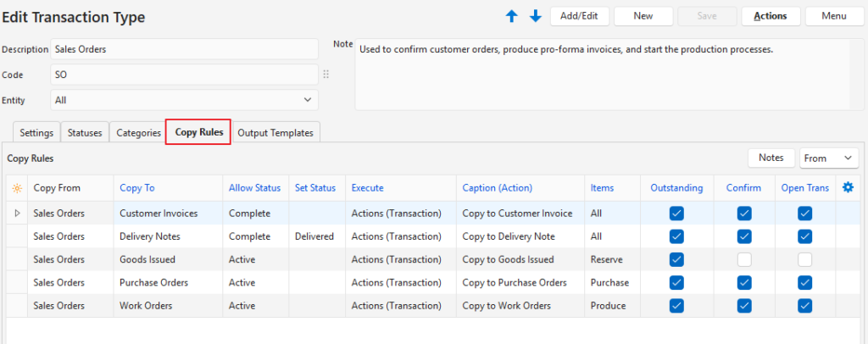The width and height of the screenshot is (868, 344).
Task: Enable Open Trans for Goods Issued row
Action: (804, 259)
